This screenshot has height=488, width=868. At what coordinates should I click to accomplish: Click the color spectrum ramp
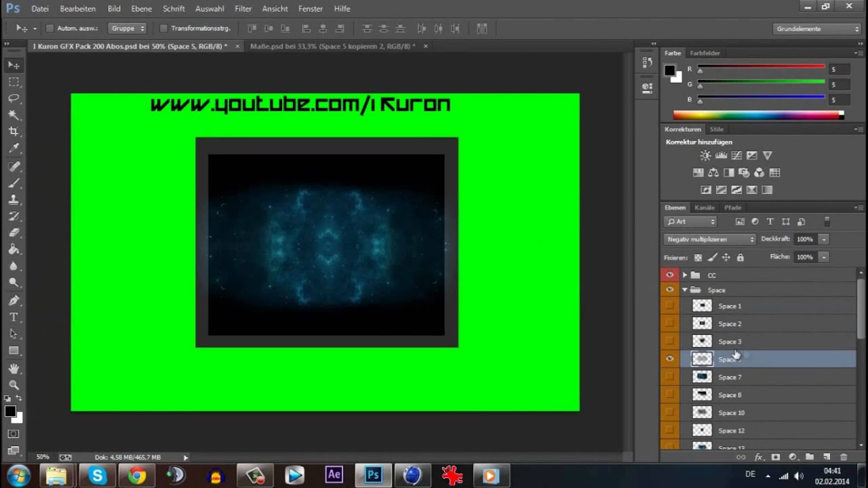(x=758, y=115)
